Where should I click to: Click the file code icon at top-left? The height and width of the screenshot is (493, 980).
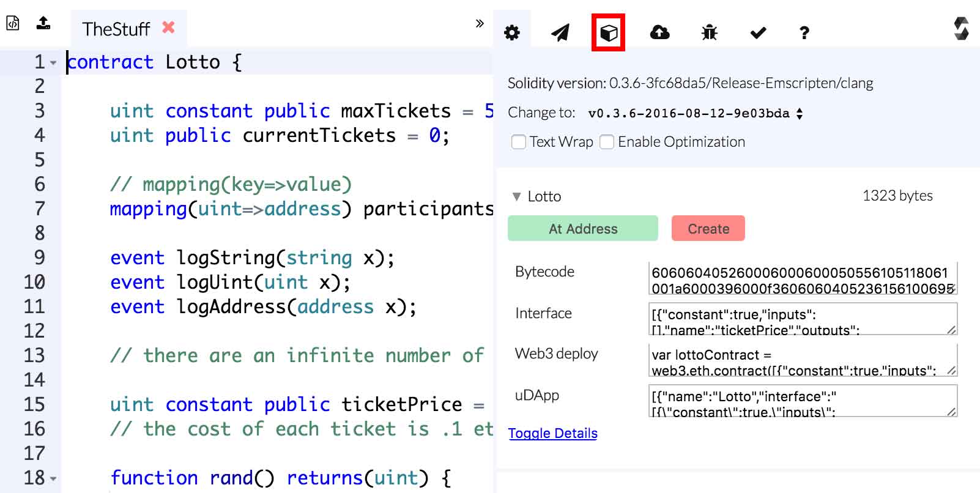pos(13,23)
